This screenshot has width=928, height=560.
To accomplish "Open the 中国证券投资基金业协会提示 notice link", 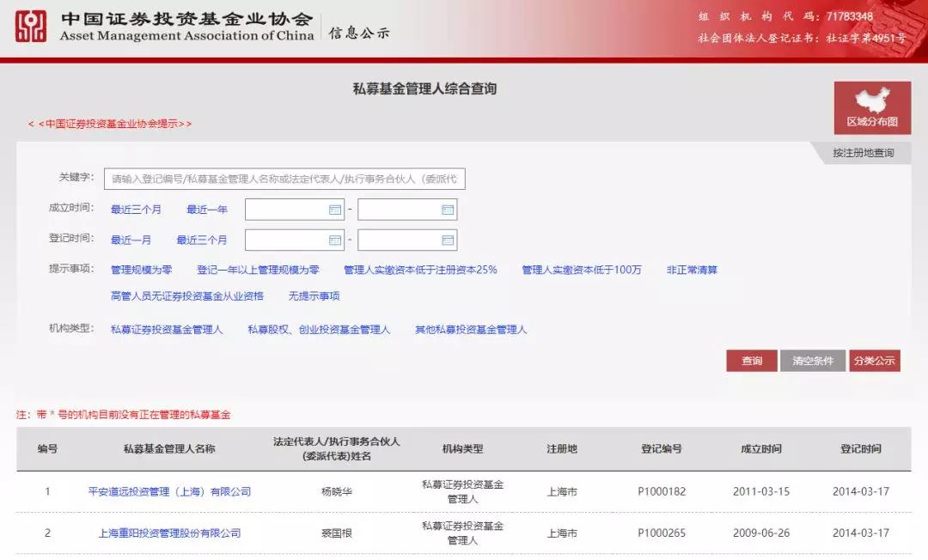I will tap(110, 124).
